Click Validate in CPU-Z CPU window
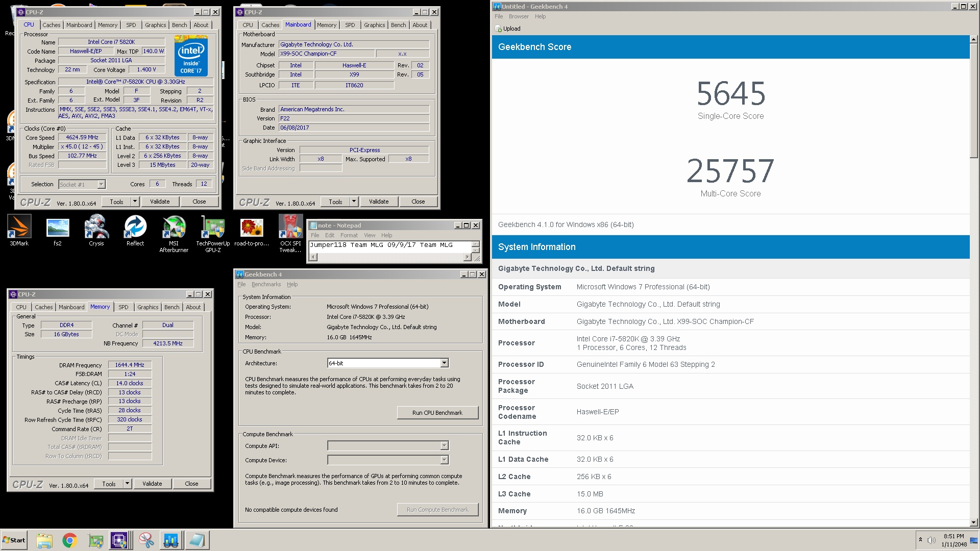 pyautogui.click(x=160, y=202)
